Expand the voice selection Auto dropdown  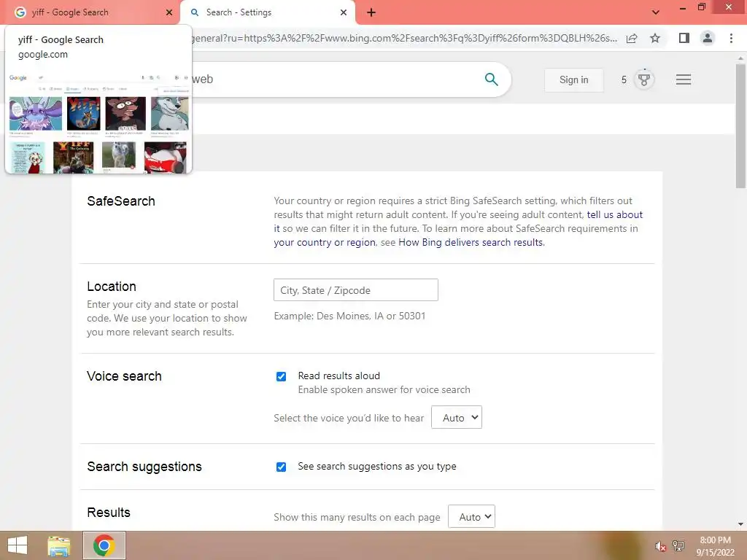point(457,417)
